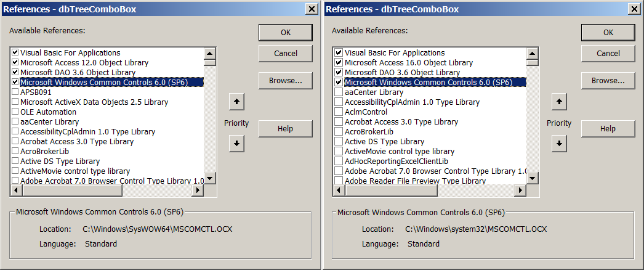Click Help in the left References dialog
The width and height of the screenshot is (644, 270).
(x=286, y=129)
